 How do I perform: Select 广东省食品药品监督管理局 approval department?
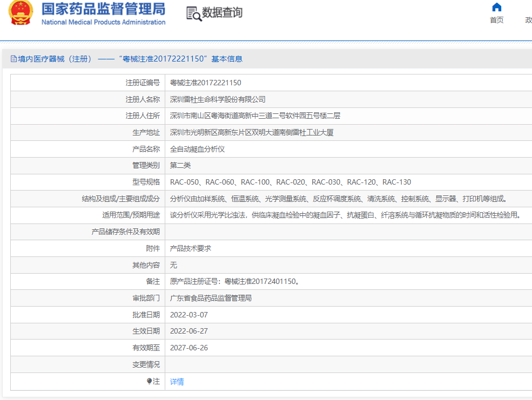(x=211, y=298)
